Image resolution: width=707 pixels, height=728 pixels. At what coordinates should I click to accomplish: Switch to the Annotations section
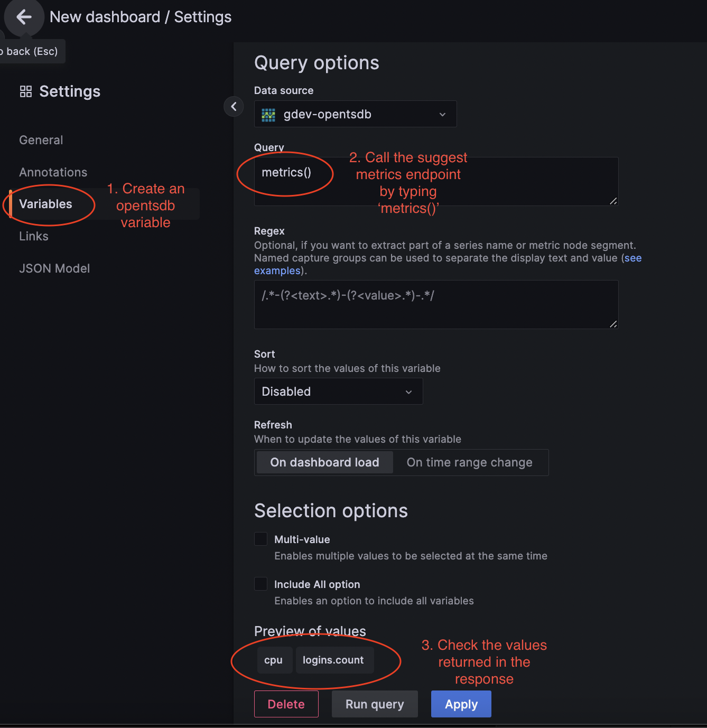[x=53, y=172]
